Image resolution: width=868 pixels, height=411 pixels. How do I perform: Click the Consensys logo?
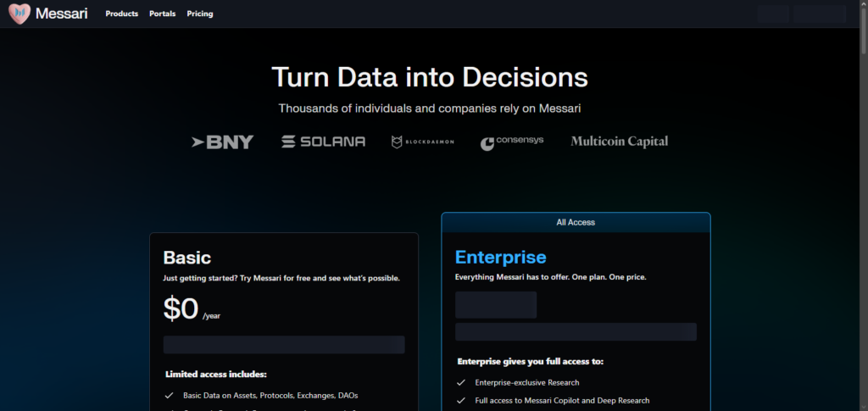[511, 142]
